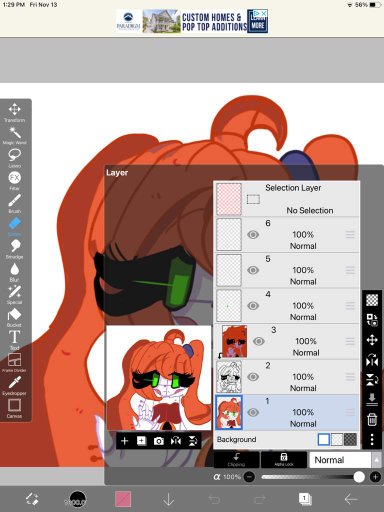Open the three-dot layer options menu
Viewport: 384px width, 512px height.
click(372, 439)
